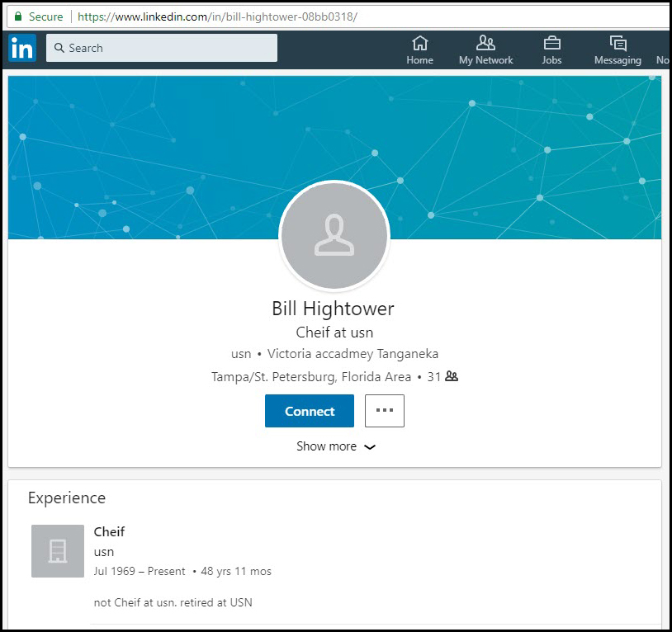This screenshot has height=632, width=672.
Task: Open My Network people icon
Action: tap(485, 43)
